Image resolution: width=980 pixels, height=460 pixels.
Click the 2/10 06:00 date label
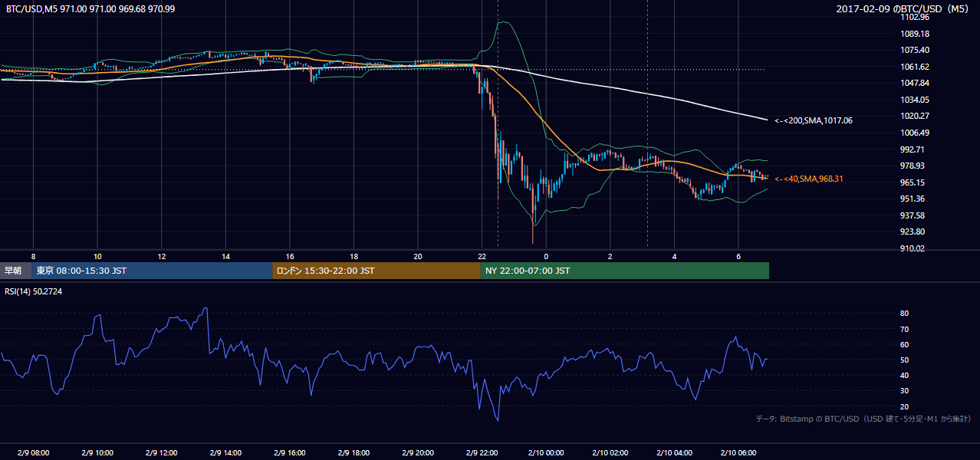point(739,453)
